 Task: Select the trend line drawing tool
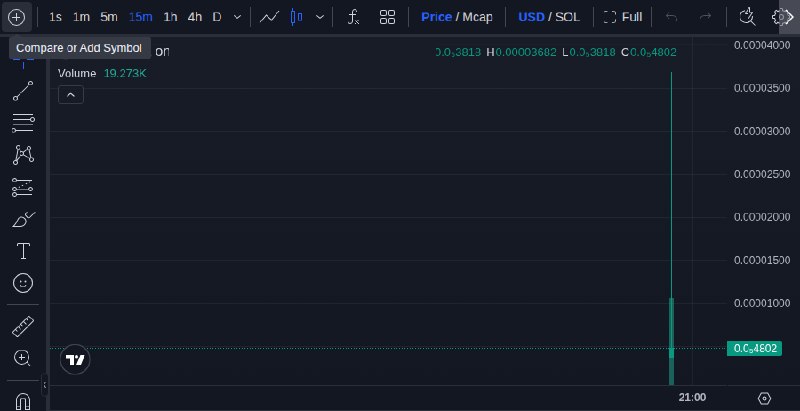pyautogui.click(x=23, y=91)
